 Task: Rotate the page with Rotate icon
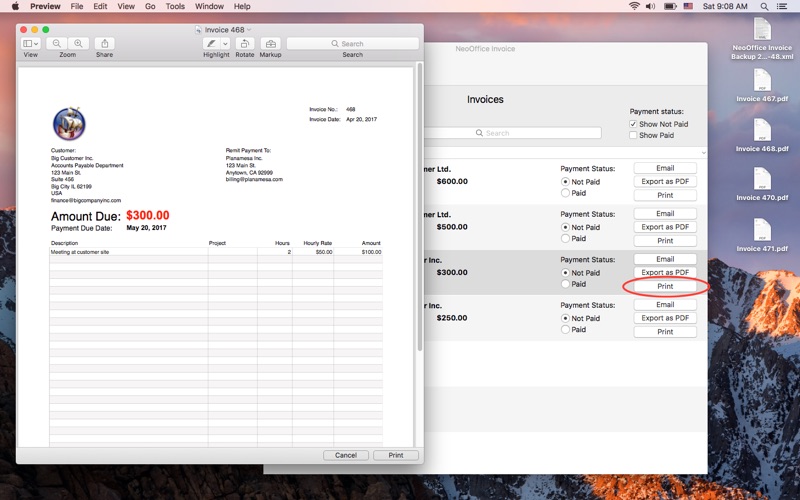point(245,44)
